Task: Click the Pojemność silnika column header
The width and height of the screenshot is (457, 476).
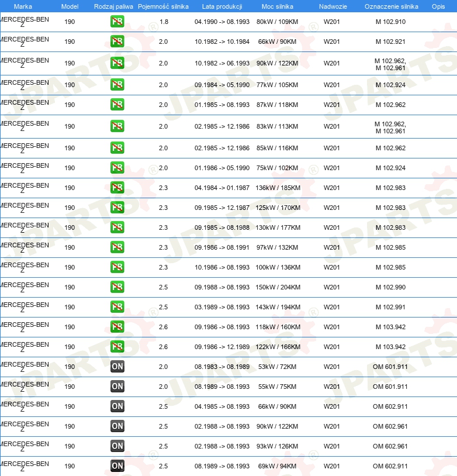Action: [163, 6]
